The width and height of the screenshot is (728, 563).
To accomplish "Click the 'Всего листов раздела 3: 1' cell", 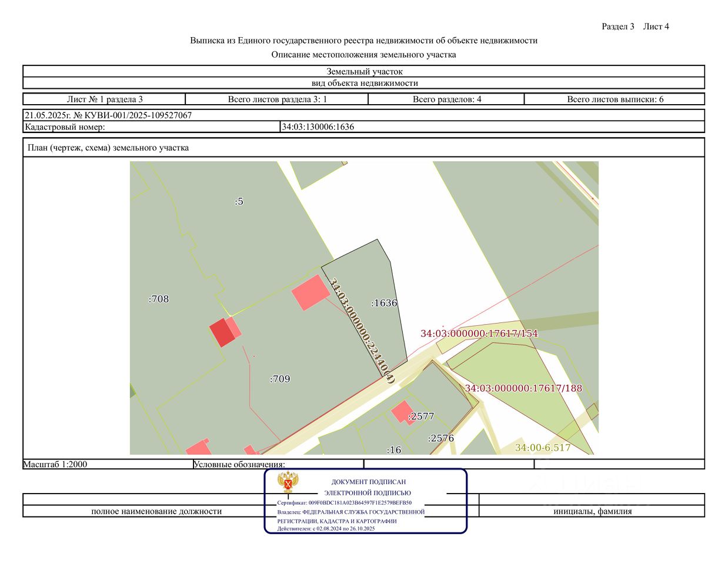I will [277, 99].
